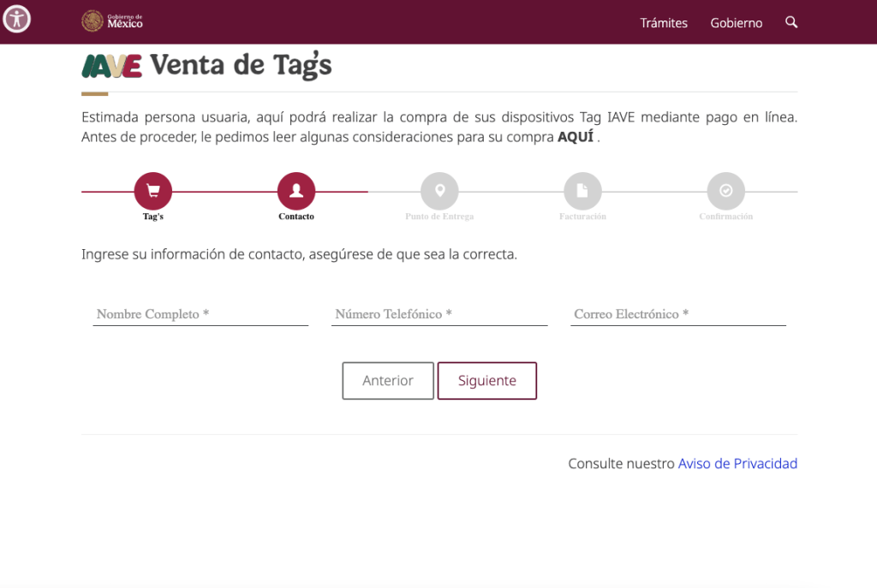The height and width of the screenshot is (588, 877).
Task: Click the location pin step icon
Action: pos(439,191)
